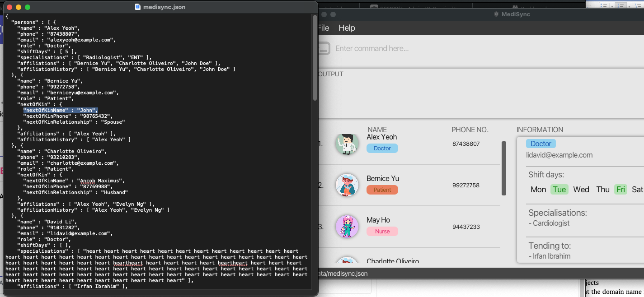
Task: Click the Nurse badge under May Ho
Action: coord(382,231)
